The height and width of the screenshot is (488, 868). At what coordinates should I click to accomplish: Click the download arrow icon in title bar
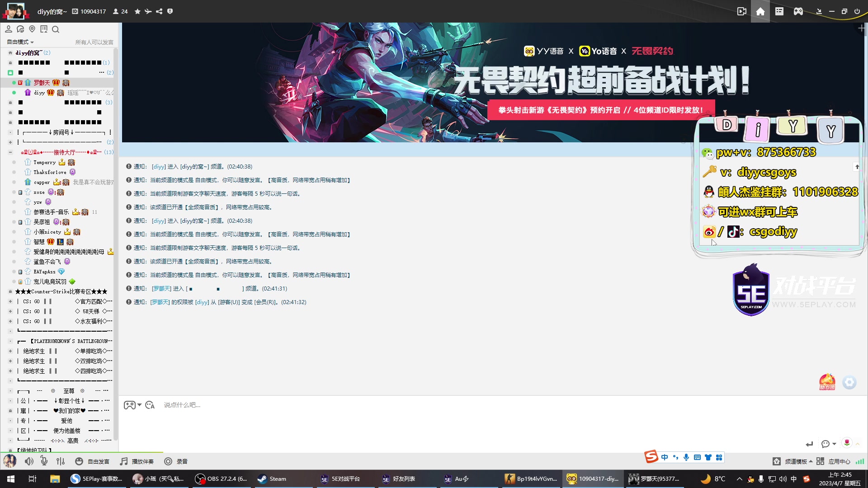click(819, 11)
